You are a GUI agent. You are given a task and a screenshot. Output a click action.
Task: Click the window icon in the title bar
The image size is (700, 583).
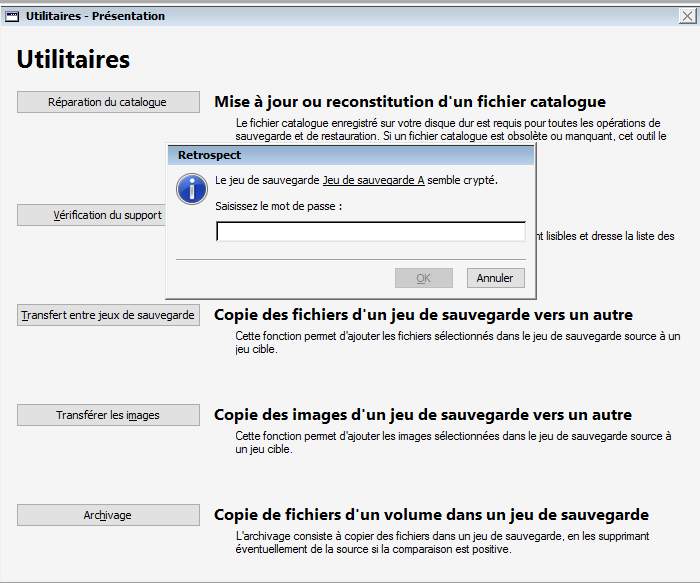(13, 16)
